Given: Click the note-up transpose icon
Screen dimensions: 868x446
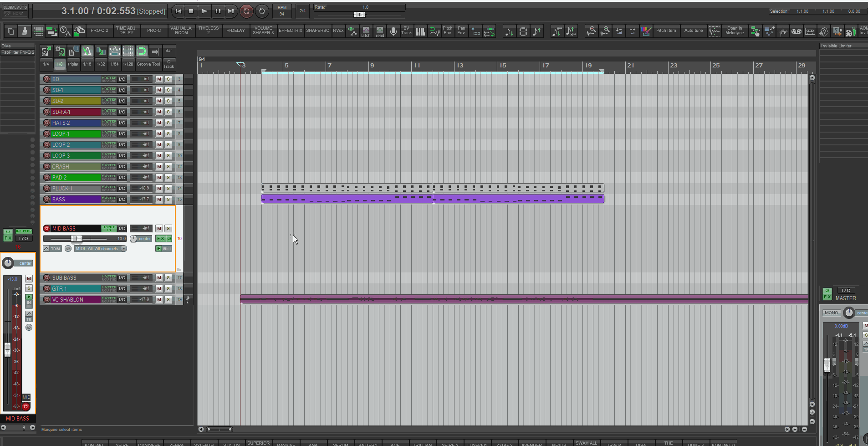Looking at the screenshot, I should (537, 31).
